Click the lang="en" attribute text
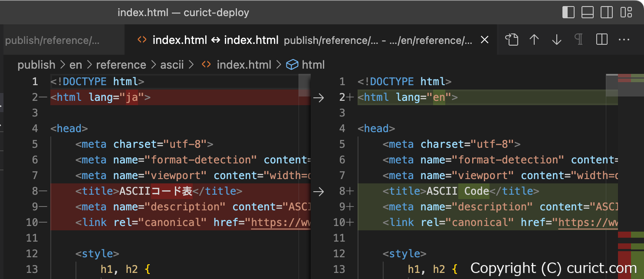Screen dimensions: 644x279 click(424, 97)
